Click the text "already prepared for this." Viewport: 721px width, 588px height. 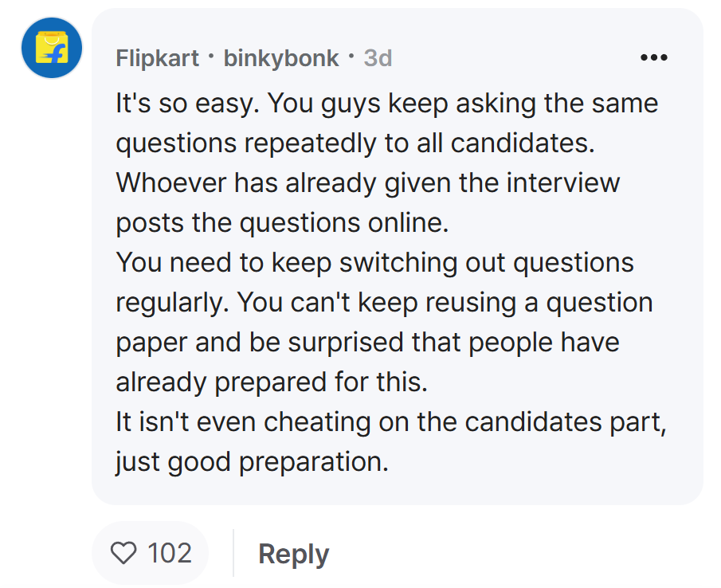(x=272, y=382)
